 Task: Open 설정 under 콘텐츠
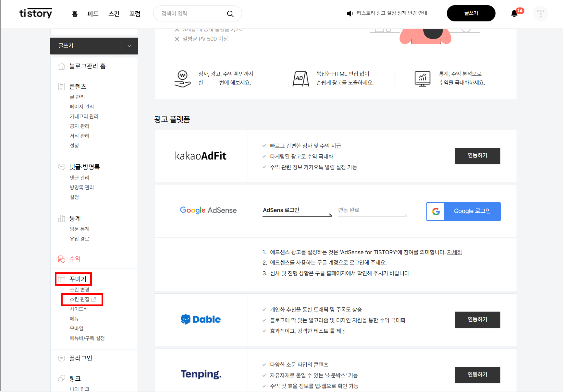tap(74, 146)
